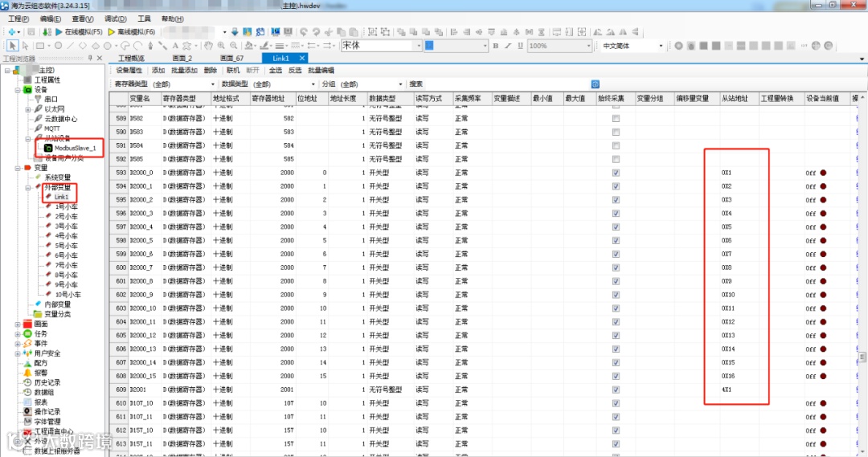868x457 pixels.
Task: Toggle bold text formatting
Action: (x=495, y=46)
